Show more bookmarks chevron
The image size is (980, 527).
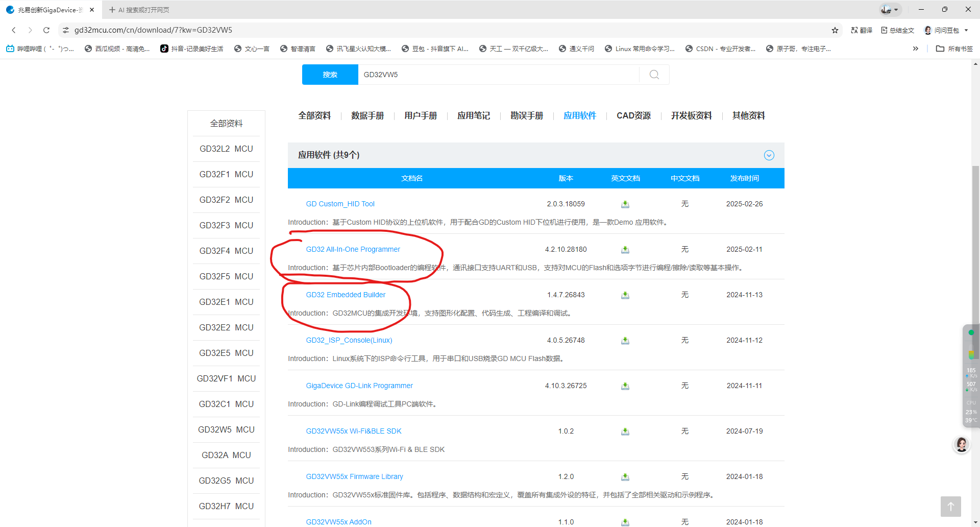[x=916, y=49]
